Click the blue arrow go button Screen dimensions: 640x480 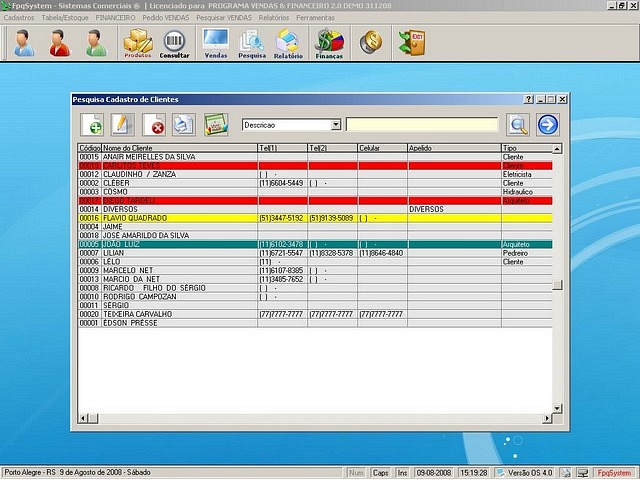point(548,125)
